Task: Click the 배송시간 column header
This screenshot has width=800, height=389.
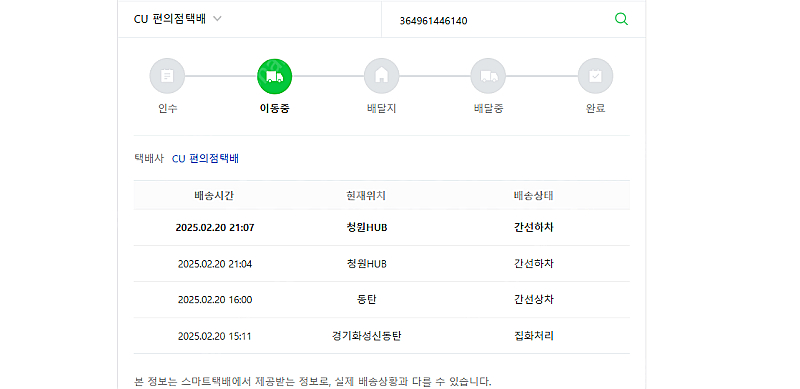Action: [x=214, y=196]
